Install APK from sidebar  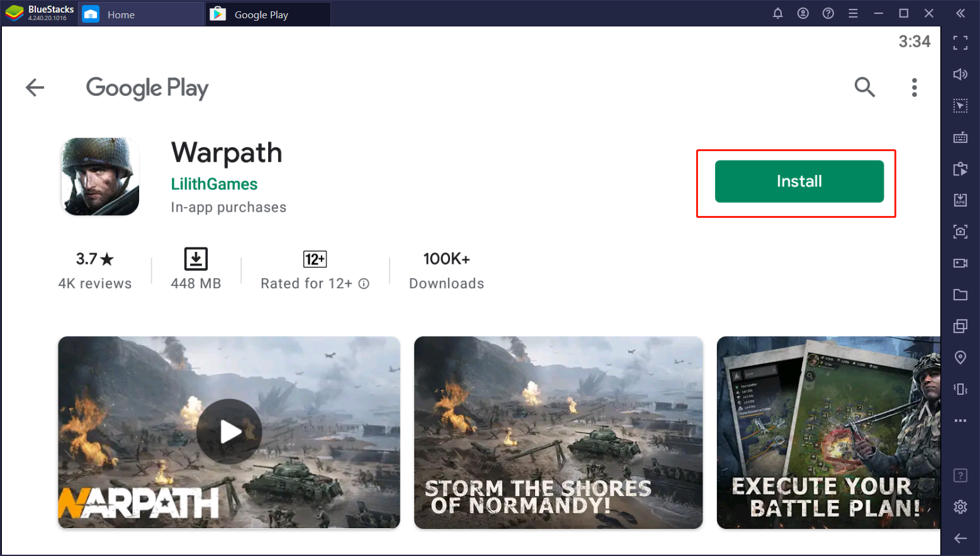960,200
